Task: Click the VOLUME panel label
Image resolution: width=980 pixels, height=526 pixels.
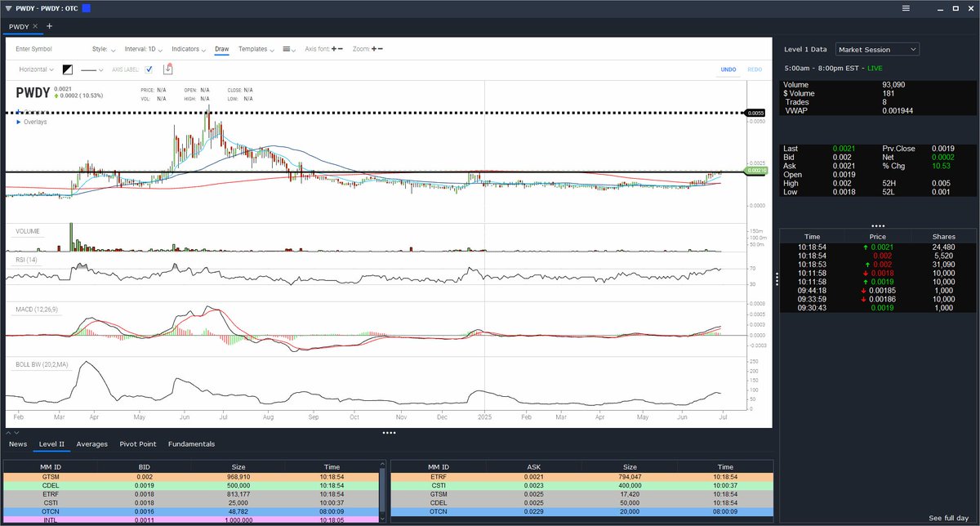Action: click(x=28, y=231)
